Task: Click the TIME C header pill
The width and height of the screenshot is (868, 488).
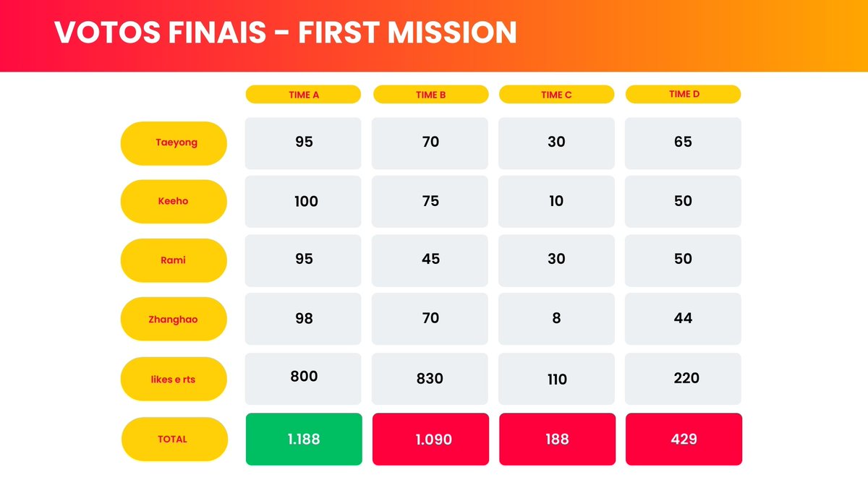Action: coord(556,95)
